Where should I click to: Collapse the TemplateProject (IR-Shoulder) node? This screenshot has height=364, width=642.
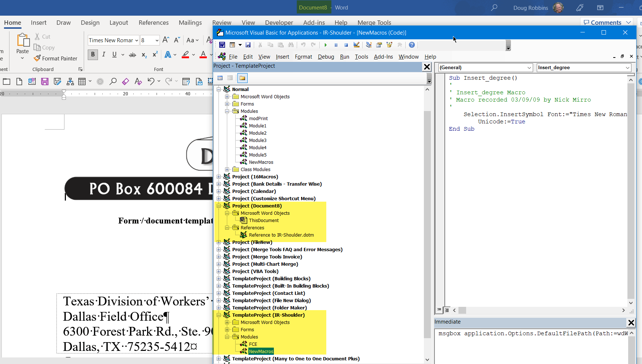click(x=219, y=315)
